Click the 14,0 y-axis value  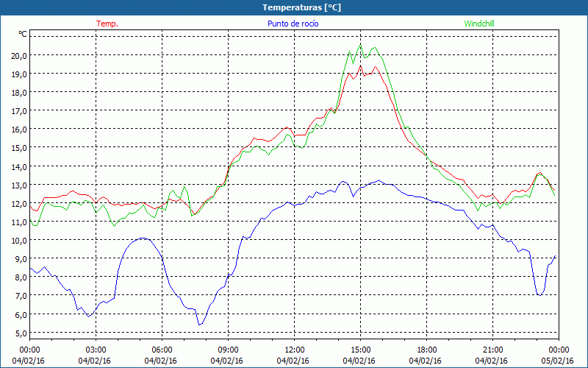click(20, 166)
